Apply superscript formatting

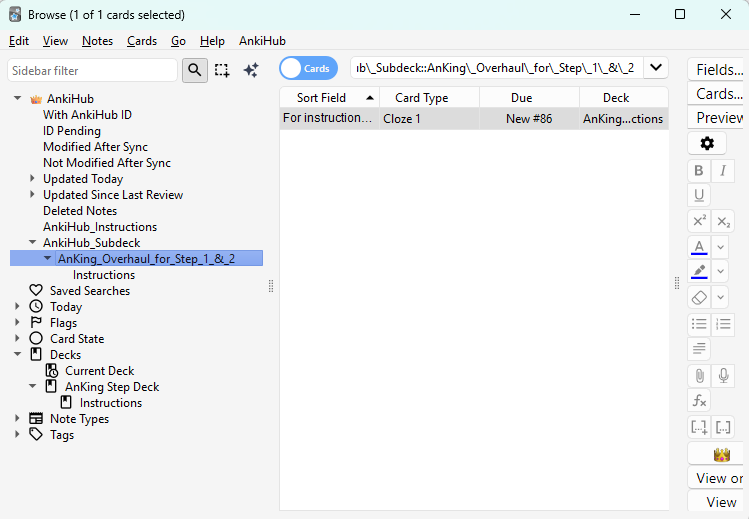pos(699,222)
